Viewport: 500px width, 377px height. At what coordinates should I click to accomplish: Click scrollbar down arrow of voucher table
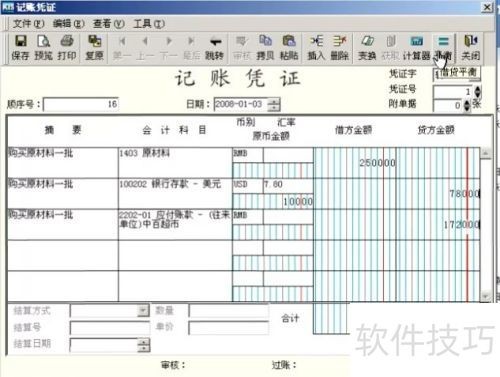[485, 296]
